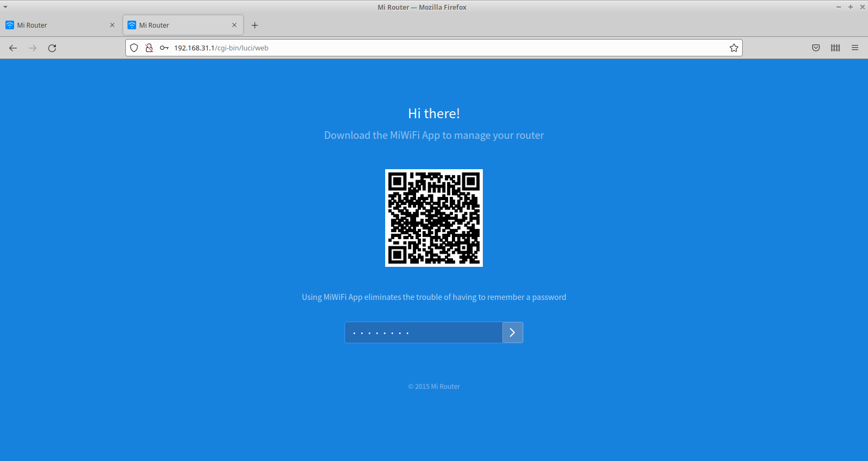Minimize the Firefox window
This screenshot has height=461, width=868.
(x=839, y=7)
